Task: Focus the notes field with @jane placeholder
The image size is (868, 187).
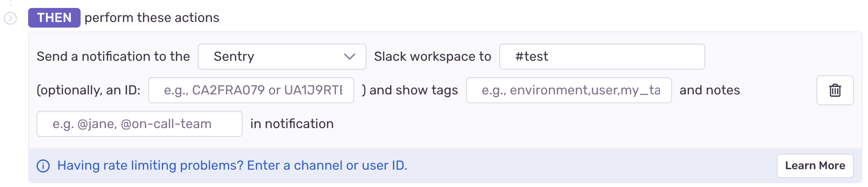Action: click(x=139, y=124)
